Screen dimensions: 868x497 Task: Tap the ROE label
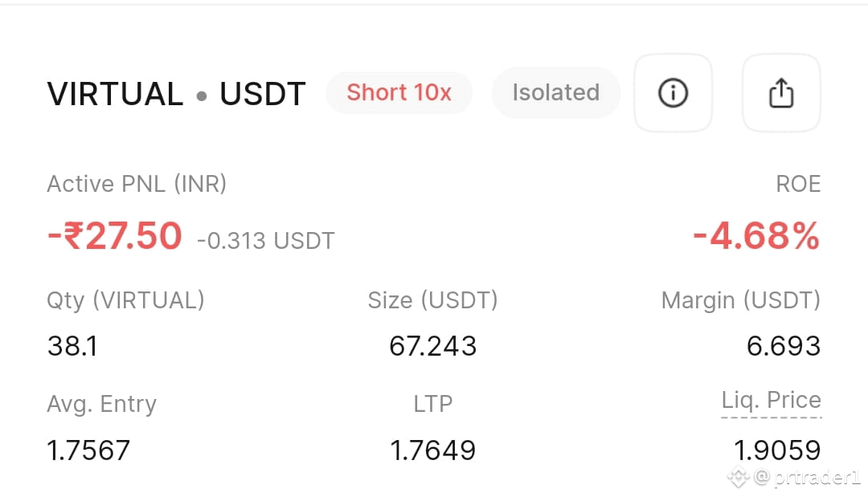(x=798, y=184)
